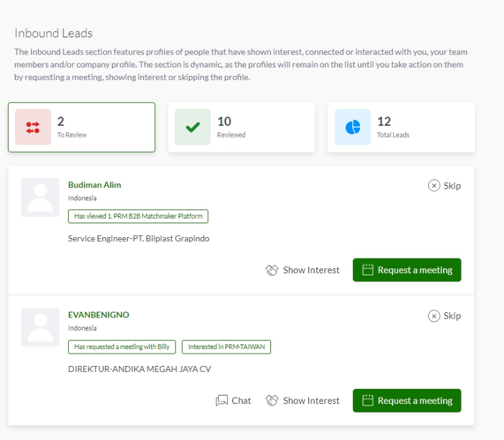This screenshot has height=440, width=504.
Task: Click EVANBENIGNO's avatar placeholder
Action: click(x=40, y=327)
